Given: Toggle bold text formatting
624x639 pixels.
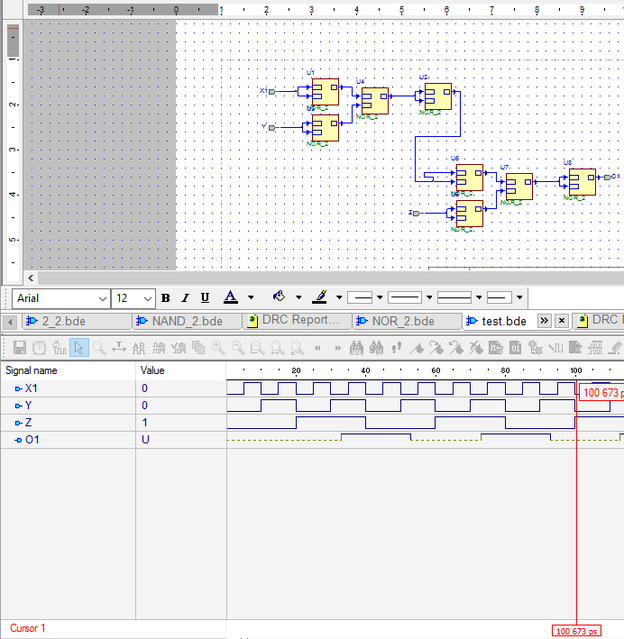Looking at the screenshot, I should (x=165, y=298).
